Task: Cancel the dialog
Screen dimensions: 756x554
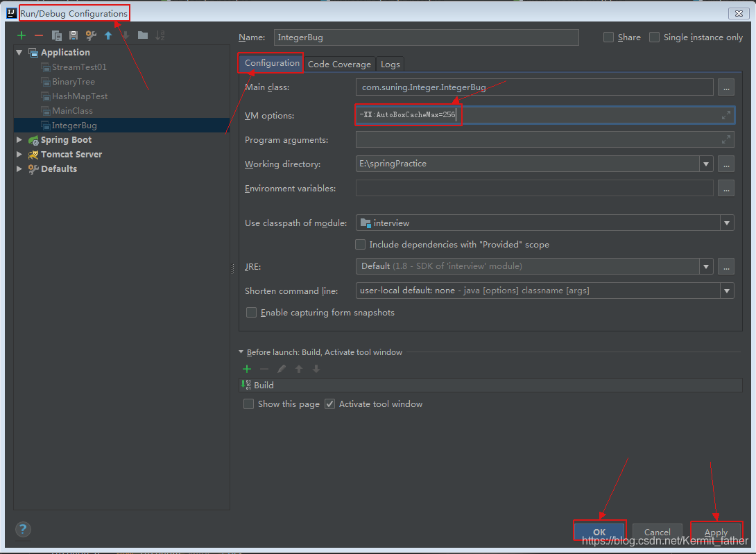Action: 657,532
